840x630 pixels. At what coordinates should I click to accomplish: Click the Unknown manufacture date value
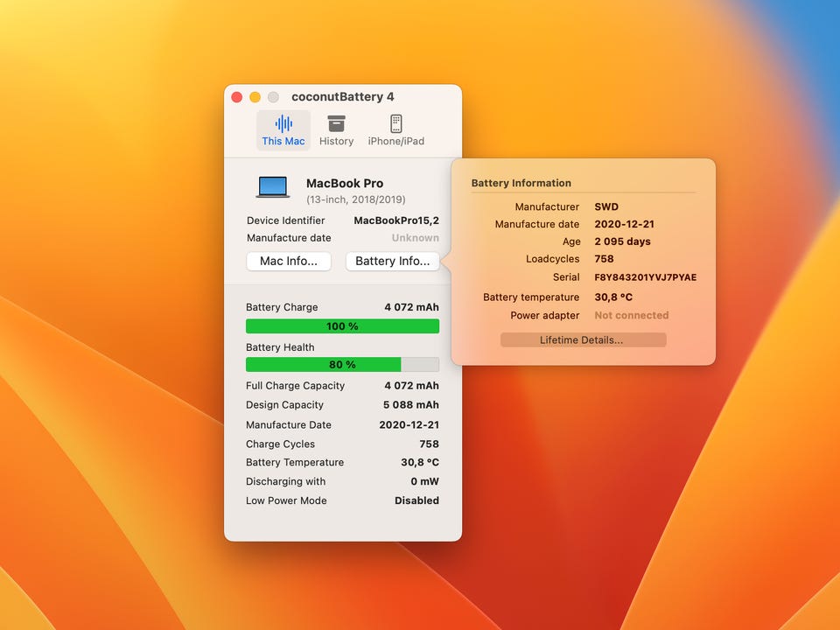click(415, 238)
